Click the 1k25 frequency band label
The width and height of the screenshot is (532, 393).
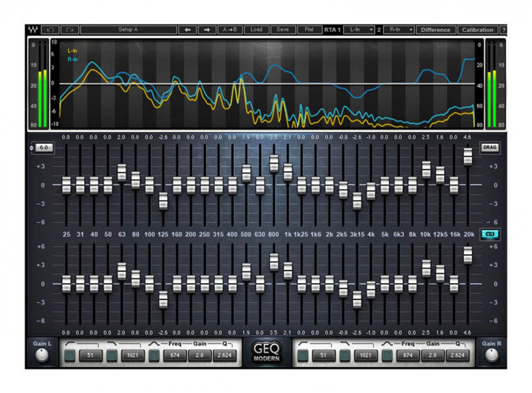pos(301,234)
